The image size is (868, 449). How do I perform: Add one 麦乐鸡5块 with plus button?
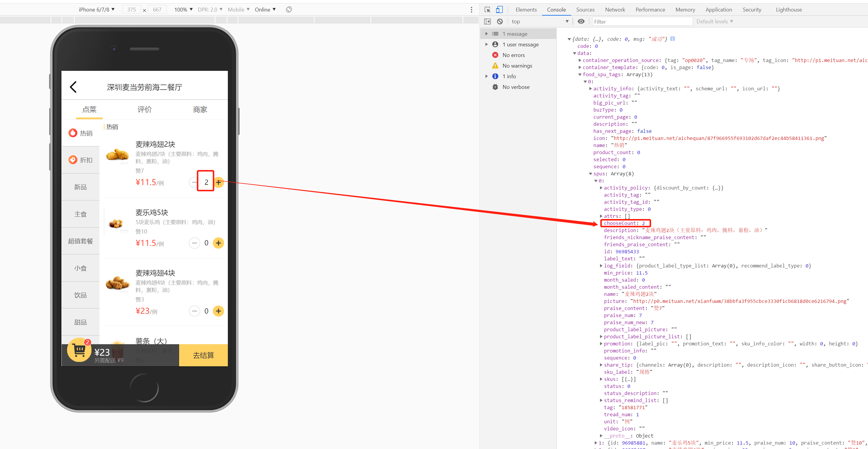[x=218, y=243]
